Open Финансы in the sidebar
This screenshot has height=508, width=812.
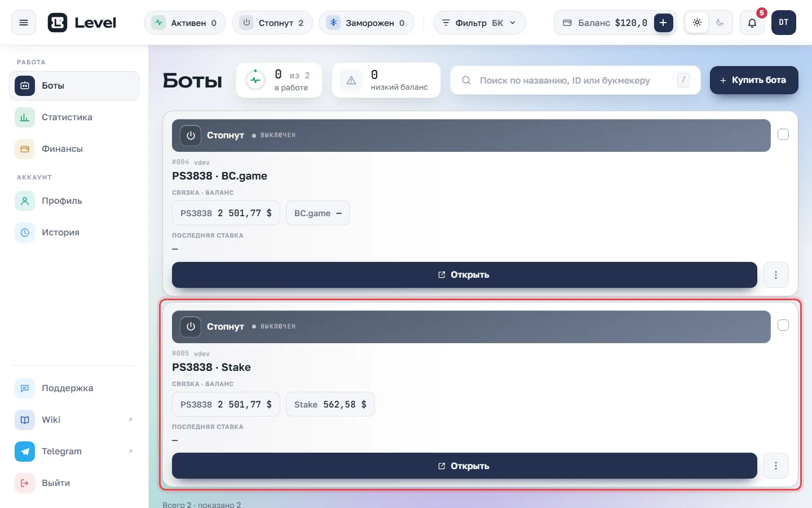74,149
